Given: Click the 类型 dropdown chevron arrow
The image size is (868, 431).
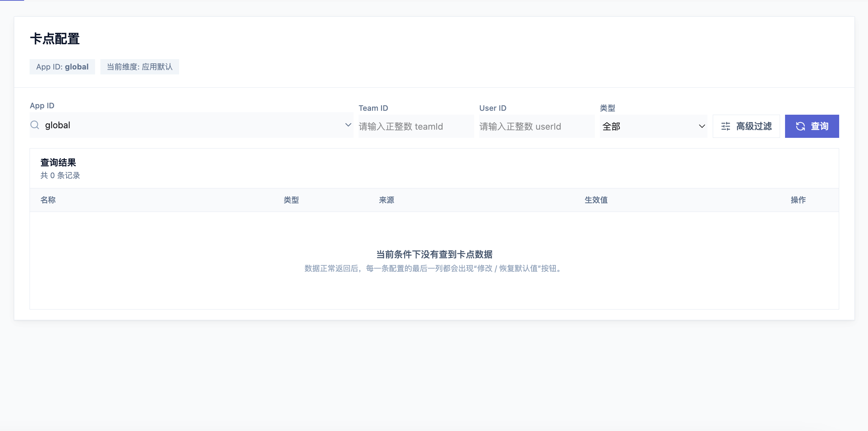Looking at the screenshot, I should click(x=702, y=126).
